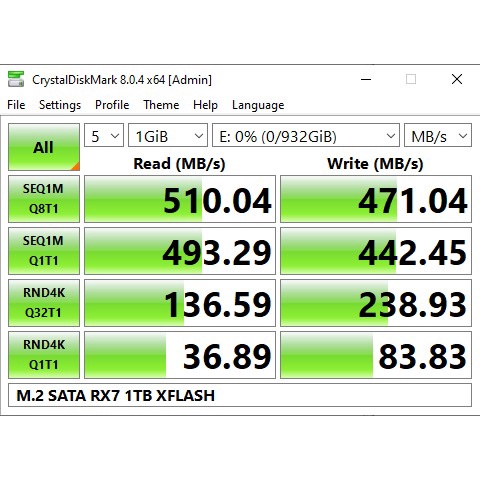
Task: Start the SEQ1M Q8T1 test
Action: point(44,199)
